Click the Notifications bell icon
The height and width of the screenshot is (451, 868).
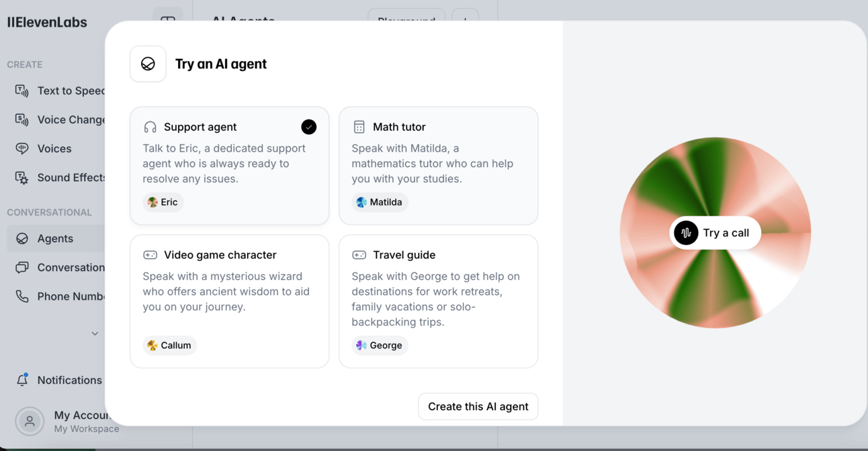(x=22, y=380)
